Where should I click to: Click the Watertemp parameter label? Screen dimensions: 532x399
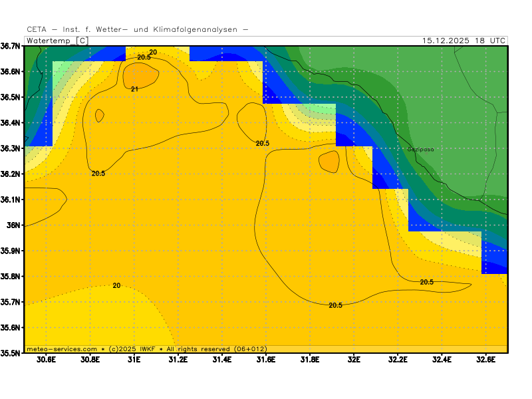pos(49,41)
